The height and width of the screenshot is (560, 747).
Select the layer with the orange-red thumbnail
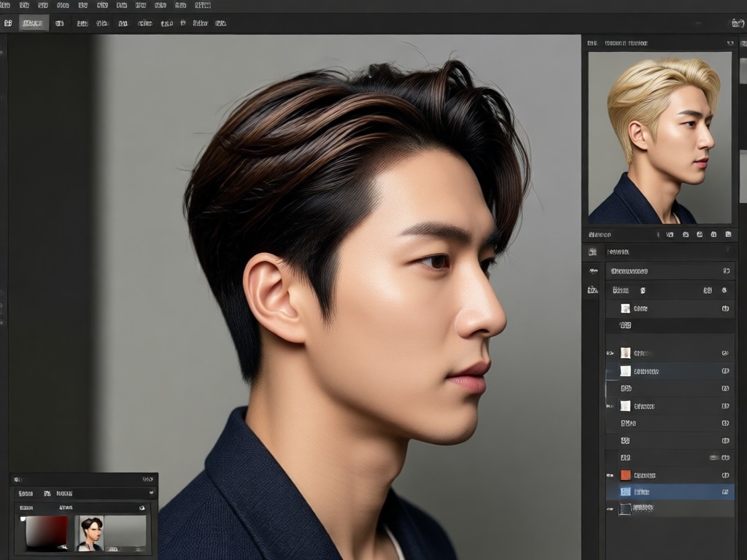click(670, 475)
